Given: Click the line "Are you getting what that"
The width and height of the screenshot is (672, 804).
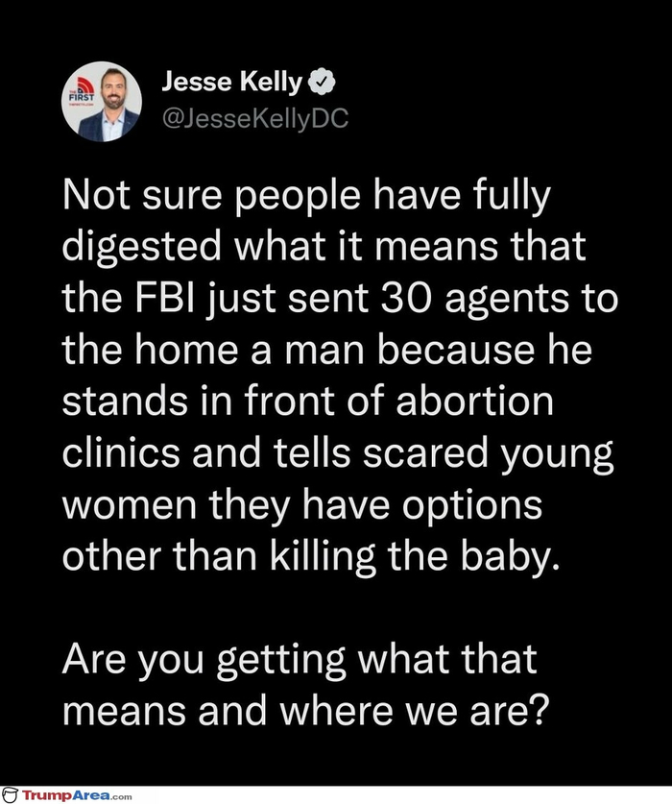Looking at the screenshot, I should click(x=300, y=661).
